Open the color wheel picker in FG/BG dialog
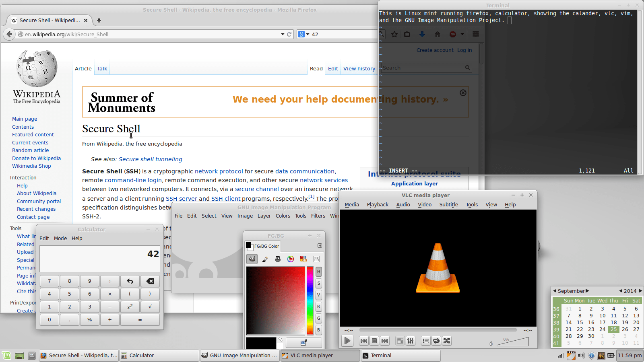644x362 pixels. tap(291, 259)
